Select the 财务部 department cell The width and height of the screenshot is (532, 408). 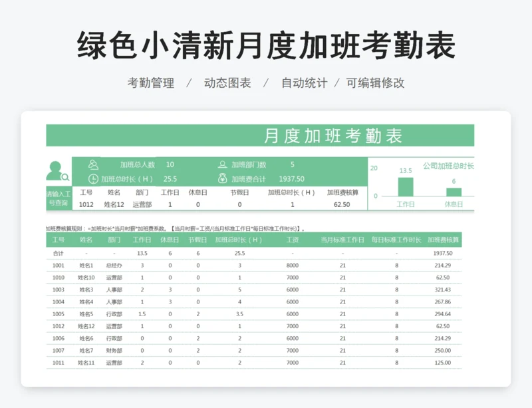coord(114,351)
